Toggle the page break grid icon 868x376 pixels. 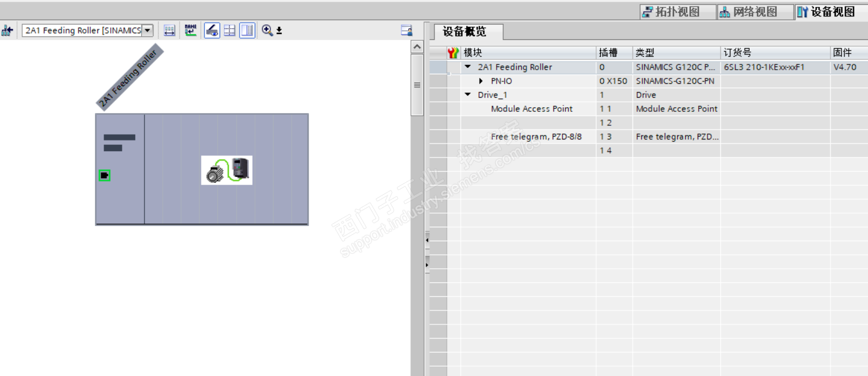230,30
